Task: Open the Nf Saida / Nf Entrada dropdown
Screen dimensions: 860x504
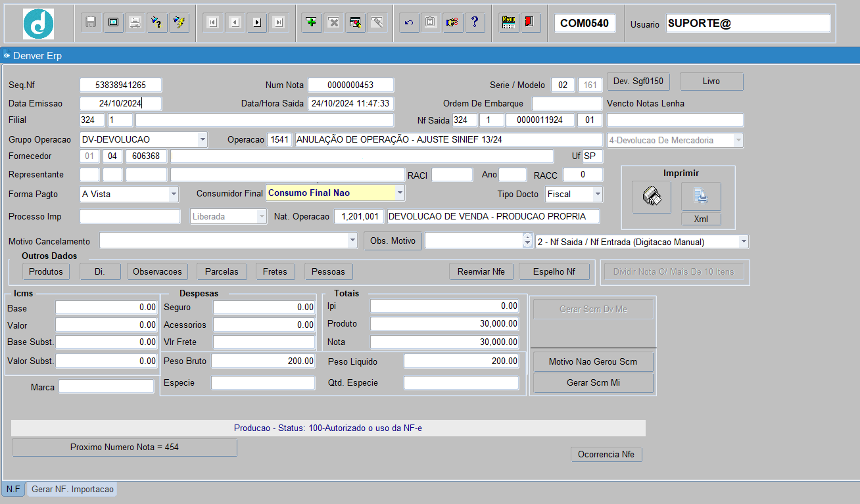Action: tap(744, 242)
